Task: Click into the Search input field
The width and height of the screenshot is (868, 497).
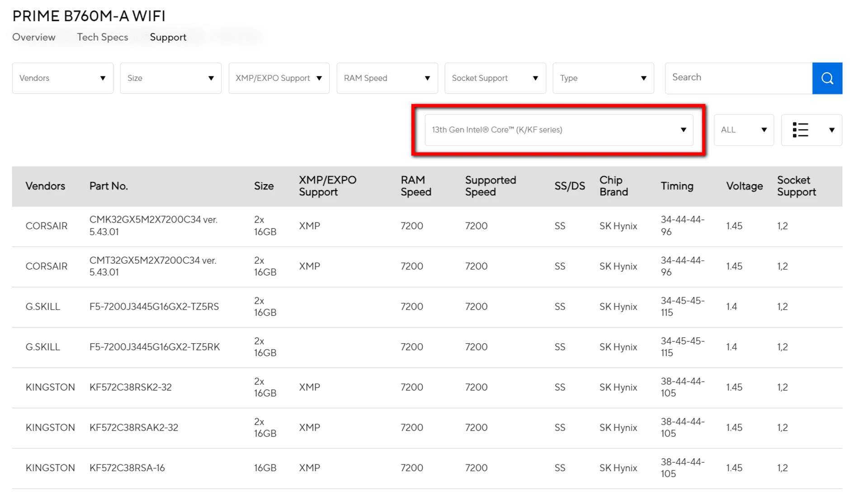Action: coord(739,78)
